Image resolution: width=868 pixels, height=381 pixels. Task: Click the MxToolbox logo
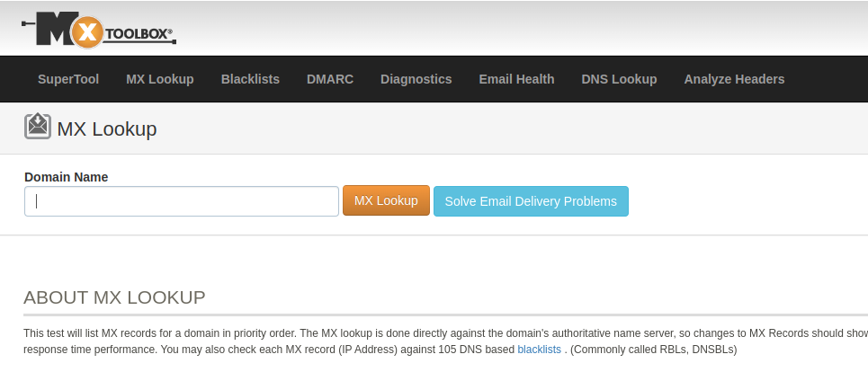(99, 31)
